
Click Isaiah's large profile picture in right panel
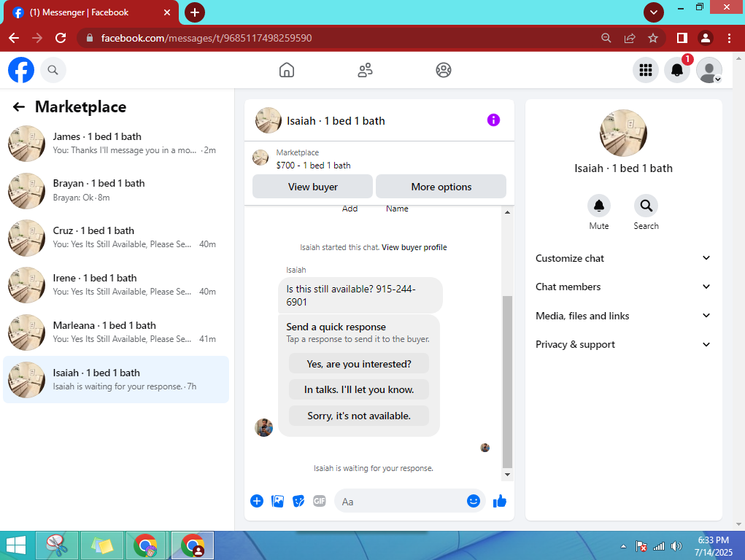point(623,133)
